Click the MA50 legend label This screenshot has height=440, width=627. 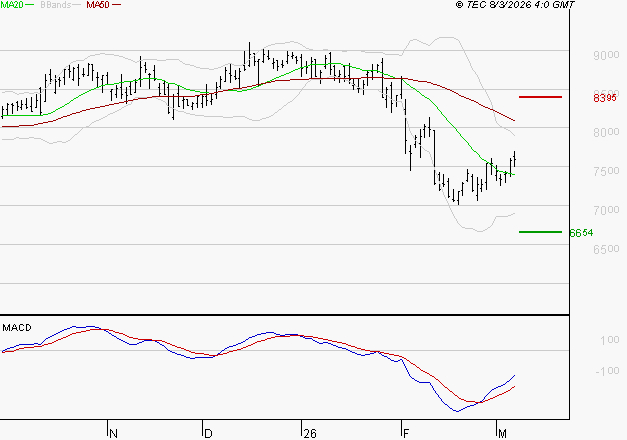point(98,5)
